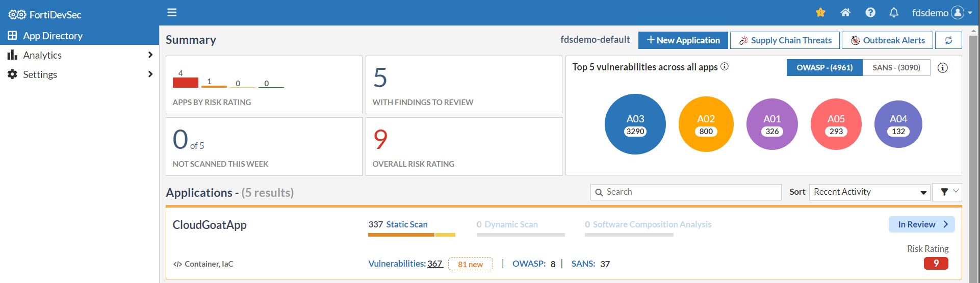980x283 pixels.
Task: Click the red critical risk bar labeled 4
Action: [186, 82]
